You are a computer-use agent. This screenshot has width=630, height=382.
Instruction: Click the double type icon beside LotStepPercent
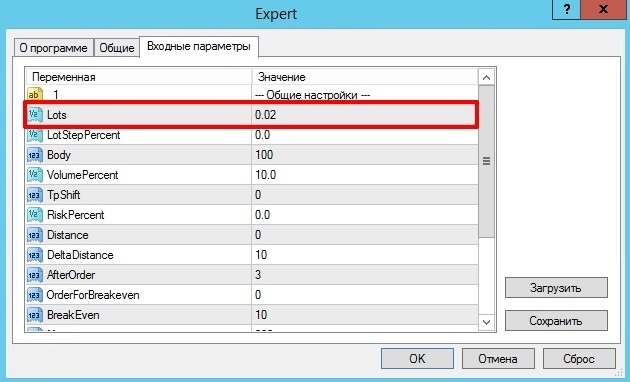(35, 135)
